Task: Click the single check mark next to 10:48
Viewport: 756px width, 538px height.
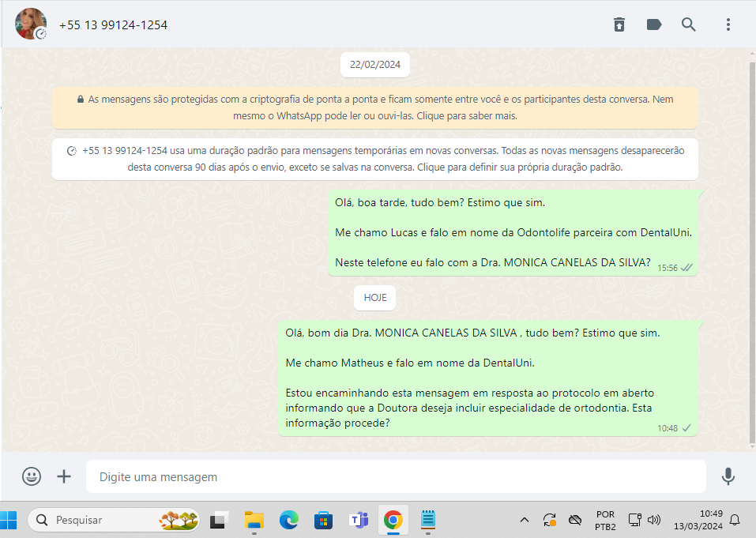Action: (687, 428)
